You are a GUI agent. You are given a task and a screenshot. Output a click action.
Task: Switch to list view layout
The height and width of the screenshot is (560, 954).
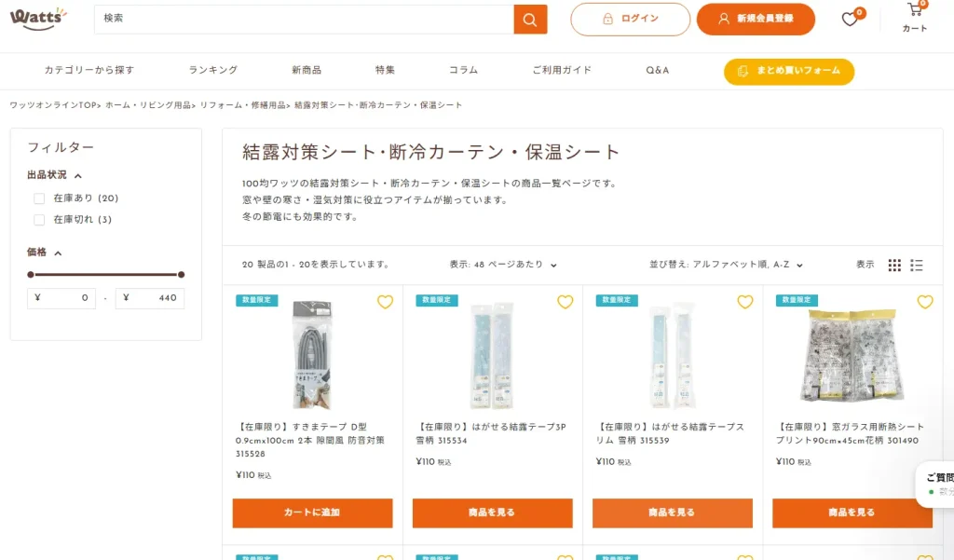tap(917, 265)
